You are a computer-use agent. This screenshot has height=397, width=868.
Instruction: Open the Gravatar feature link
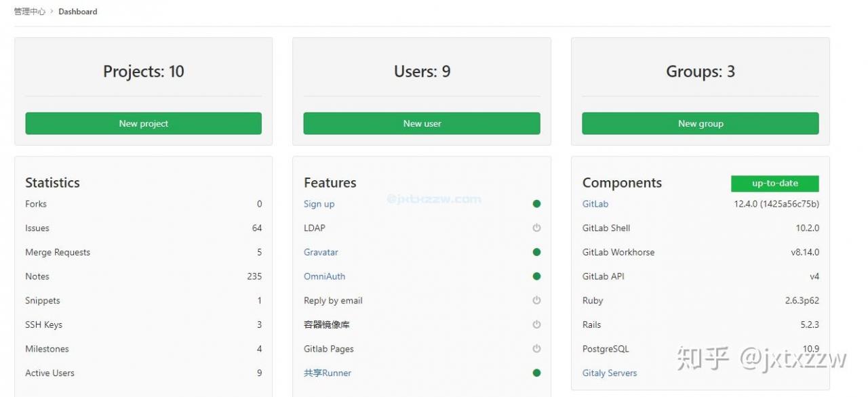[x=321, y=252]
